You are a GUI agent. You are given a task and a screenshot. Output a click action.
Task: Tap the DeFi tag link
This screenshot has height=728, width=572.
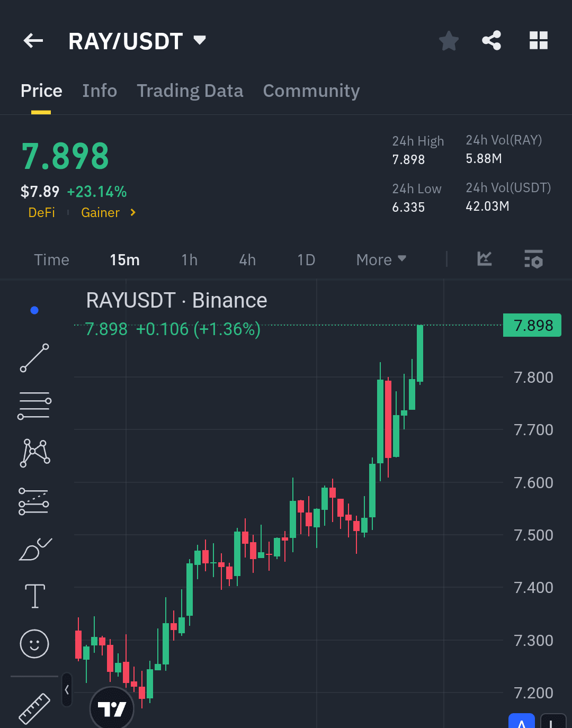[42, 212]
